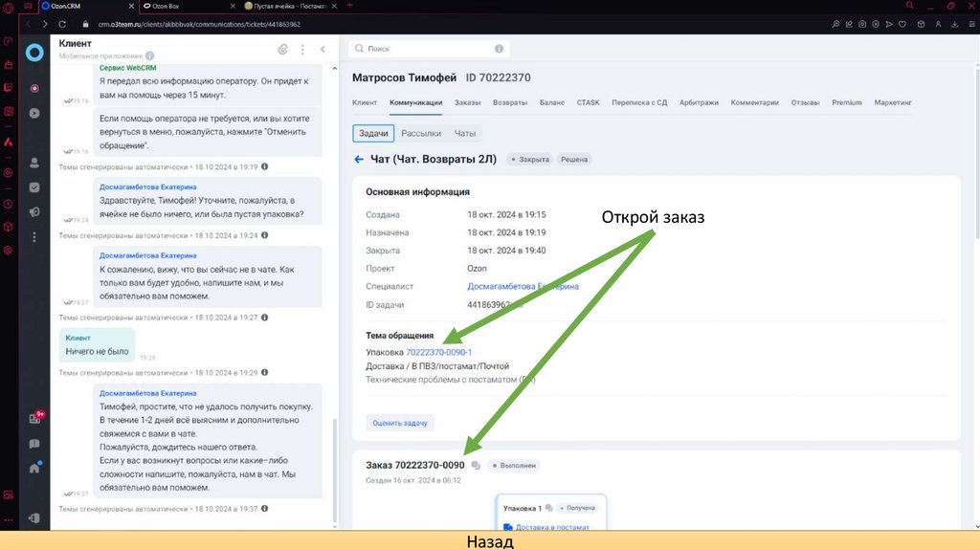
Task: Open the Арбитражи tab
Action: (699, 102)
